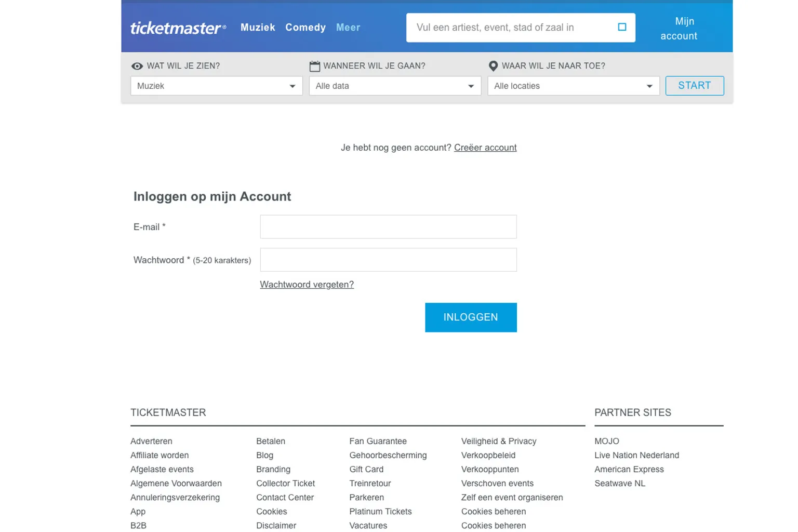Open the Muziek menu in header

258,28
